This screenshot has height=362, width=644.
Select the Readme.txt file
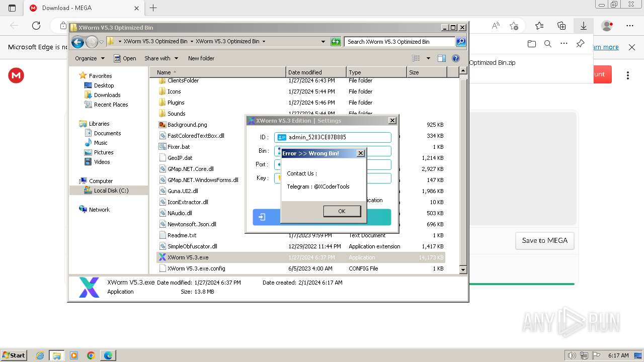coord(182,235)
